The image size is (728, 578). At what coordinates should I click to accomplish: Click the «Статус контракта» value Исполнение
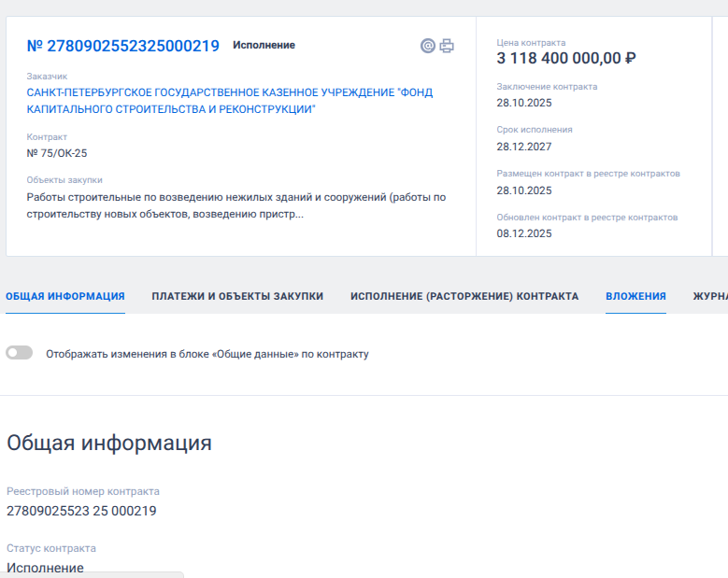coord(45,568)
